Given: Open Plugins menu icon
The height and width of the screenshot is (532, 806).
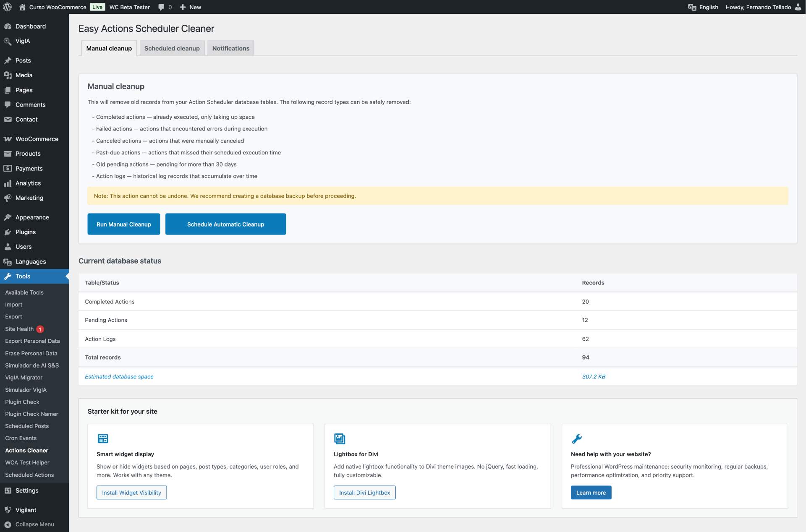Looking at the screenshot, I should pos(8,232).
